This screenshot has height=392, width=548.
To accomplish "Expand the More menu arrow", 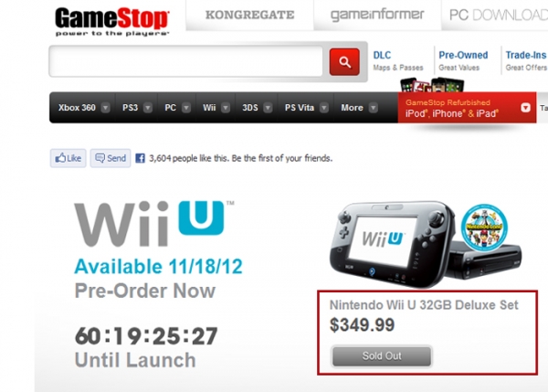I will click(374, 108).
